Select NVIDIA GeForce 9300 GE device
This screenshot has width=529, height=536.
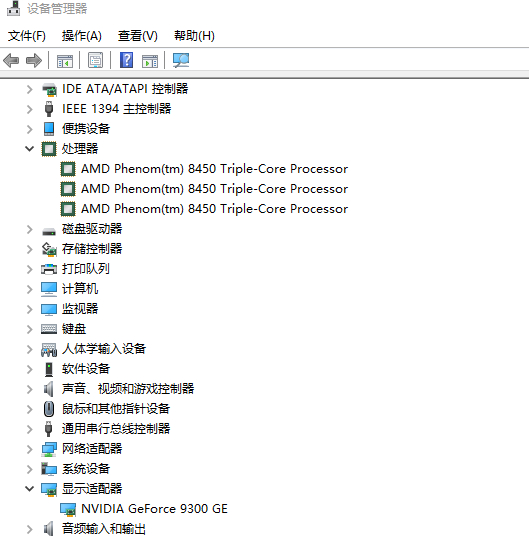coord(154,509)
